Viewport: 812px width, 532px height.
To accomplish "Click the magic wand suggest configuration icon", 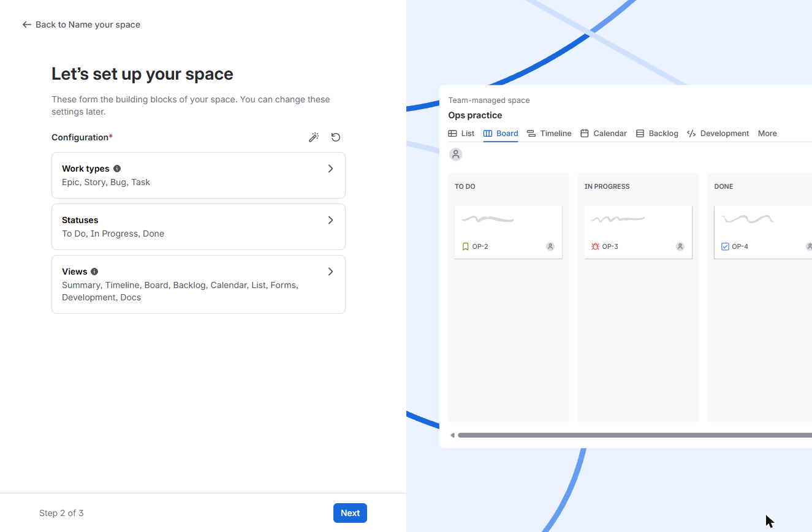I will (x=314, y=137).
